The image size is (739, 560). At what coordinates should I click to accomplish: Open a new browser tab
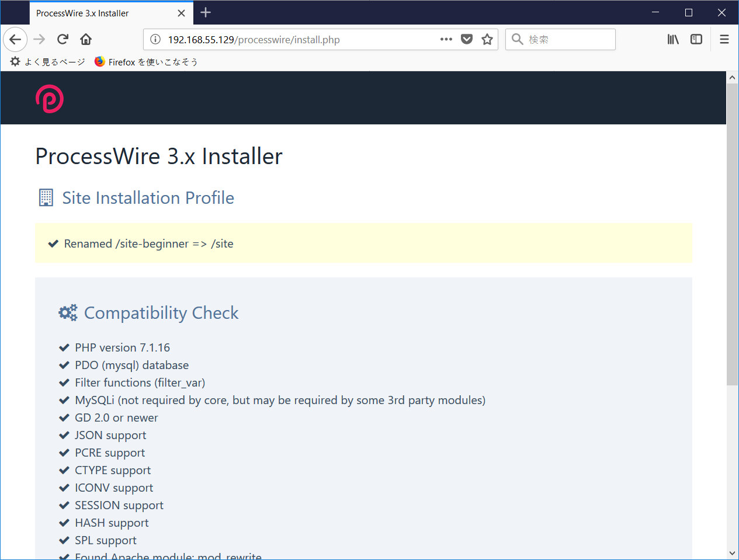pyautogui.click(x=205, y=12)
